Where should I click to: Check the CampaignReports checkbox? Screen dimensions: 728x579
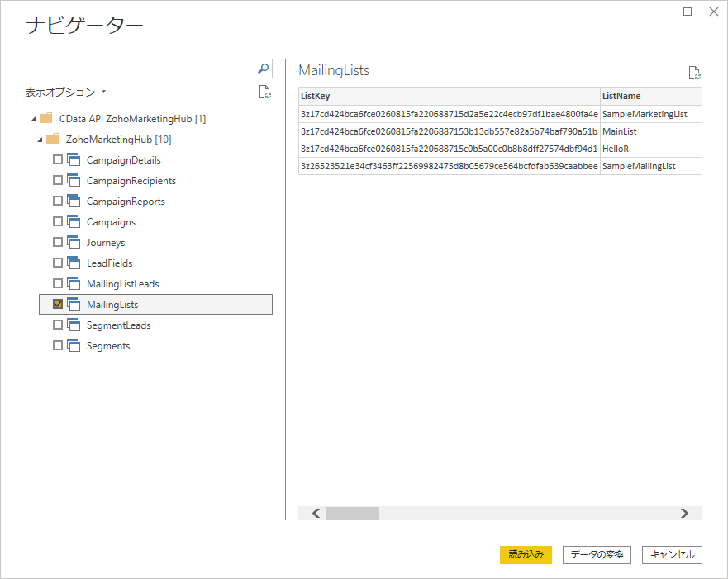[58, 201]
